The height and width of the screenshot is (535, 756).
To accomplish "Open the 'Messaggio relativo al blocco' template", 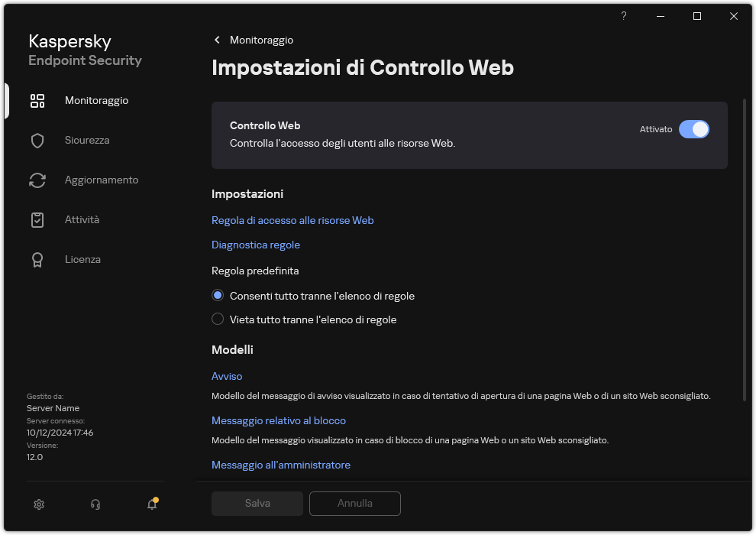I will (x=278, y=420).
